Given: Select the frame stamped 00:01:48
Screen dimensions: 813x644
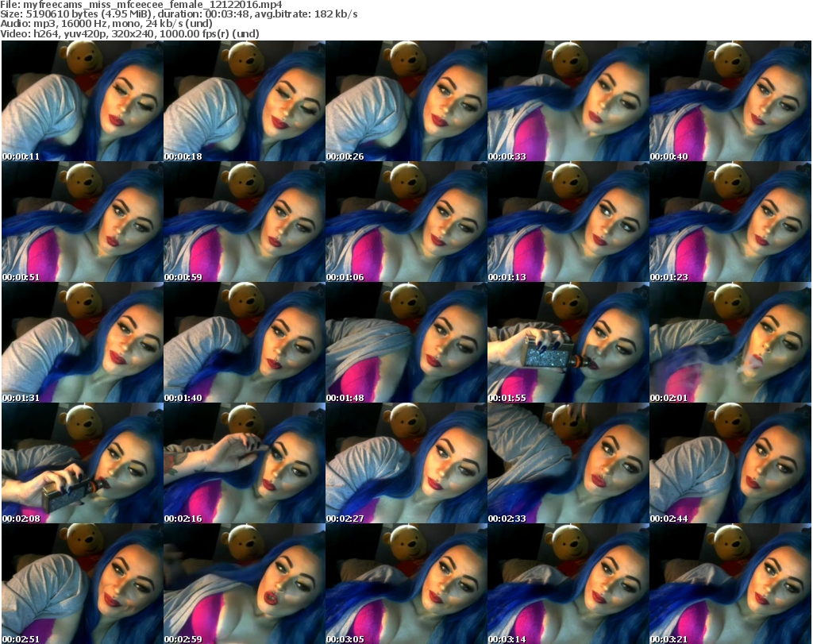Looking at the screenshot, I should click(x=406, y=343).
